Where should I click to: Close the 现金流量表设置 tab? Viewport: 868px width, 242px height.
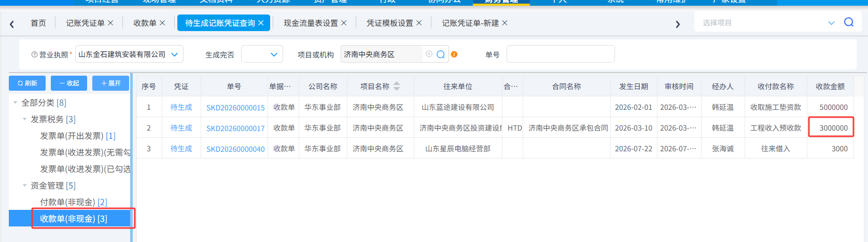pyautogui.click(x=344, y=23)
